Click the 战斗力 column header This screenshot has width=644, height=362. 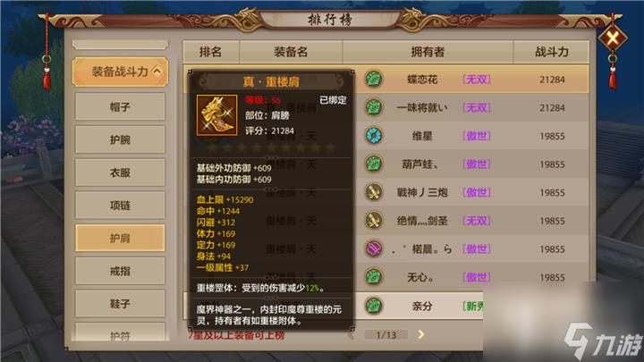552,52
